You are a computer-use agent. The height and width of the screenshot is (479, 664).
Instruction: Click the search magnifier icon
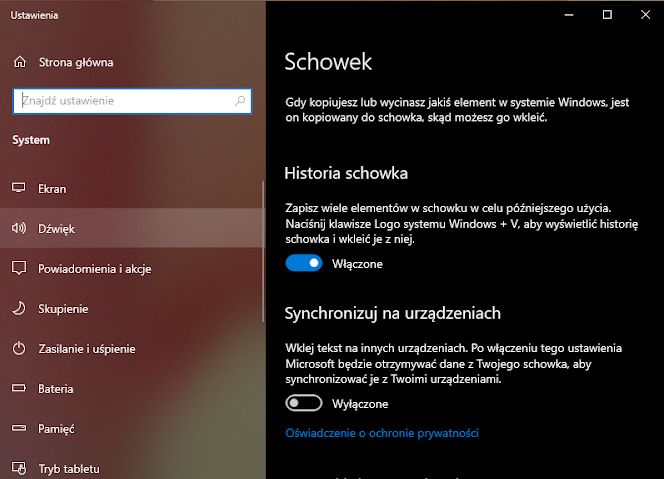tap(240, 101)
